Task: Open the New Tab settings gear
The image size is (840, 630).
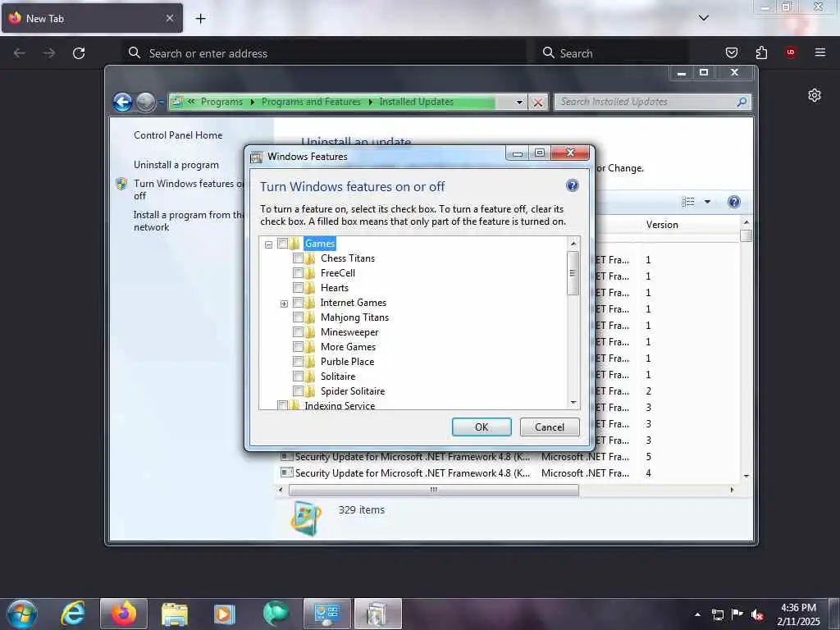Action: click(815, 95)
